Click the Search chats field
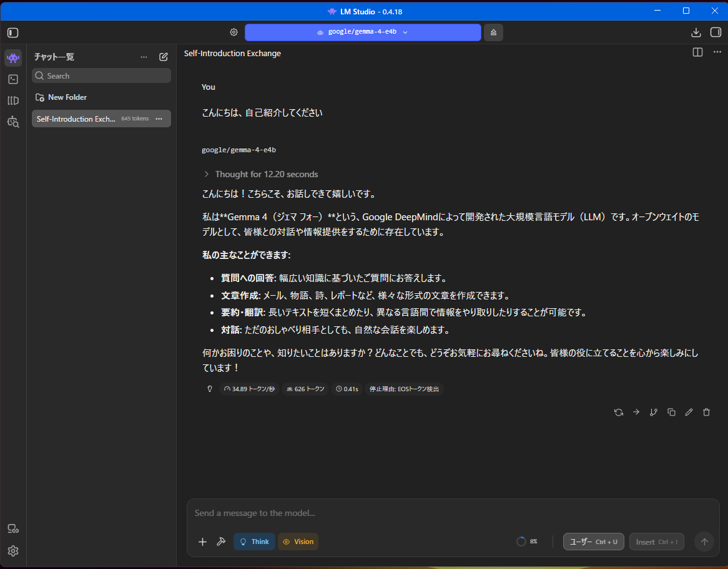Image resolution: width=728 pixels, height=569 pixels. point(101,75)
